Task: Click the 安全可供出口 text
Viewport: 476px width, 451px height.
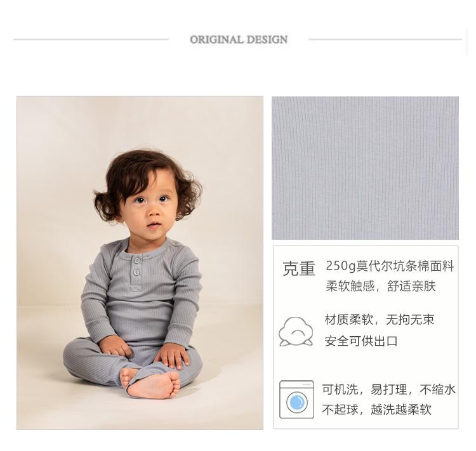Action: [361, 341]
